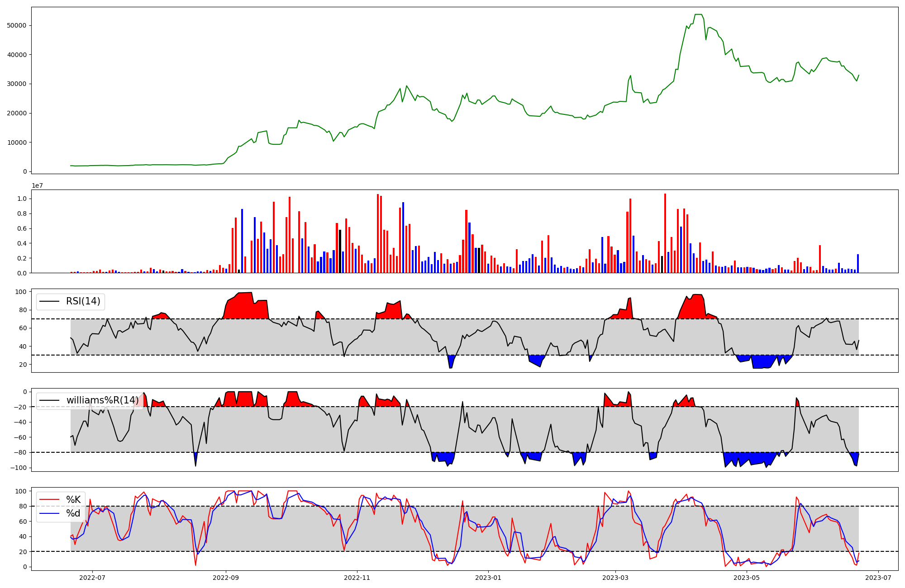Viewport: 905px width, 588px height.
Task: Click the blue %d legend line sample
Action: click(49, 513)
